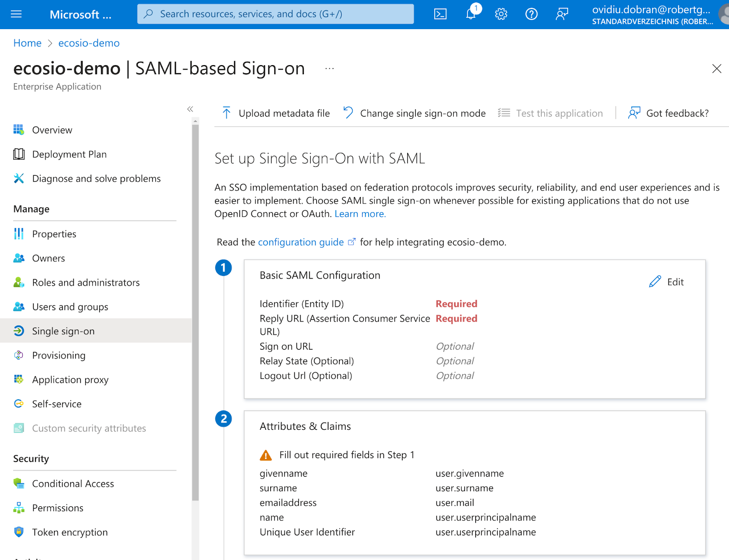
Task: Collapse the left navigation menu
Action: pos(190,109)
